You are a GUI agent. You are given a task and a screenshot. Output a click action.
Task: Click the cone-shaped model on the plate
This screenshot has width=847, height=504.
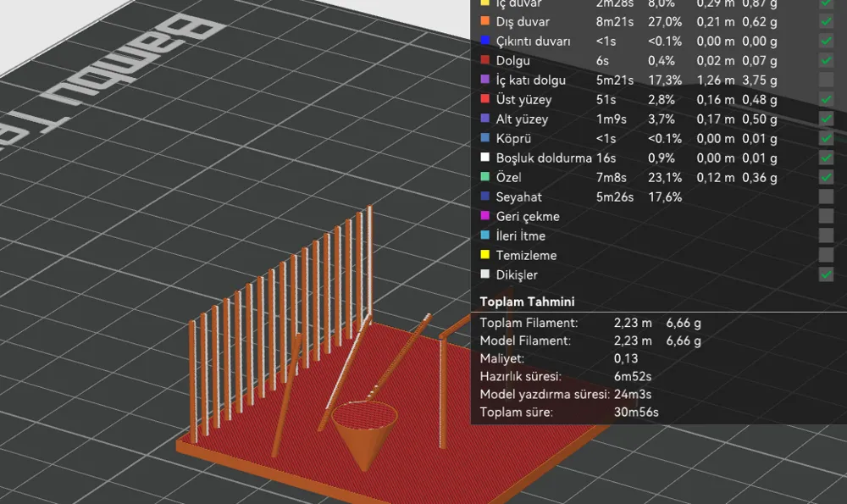click(364, 435)
